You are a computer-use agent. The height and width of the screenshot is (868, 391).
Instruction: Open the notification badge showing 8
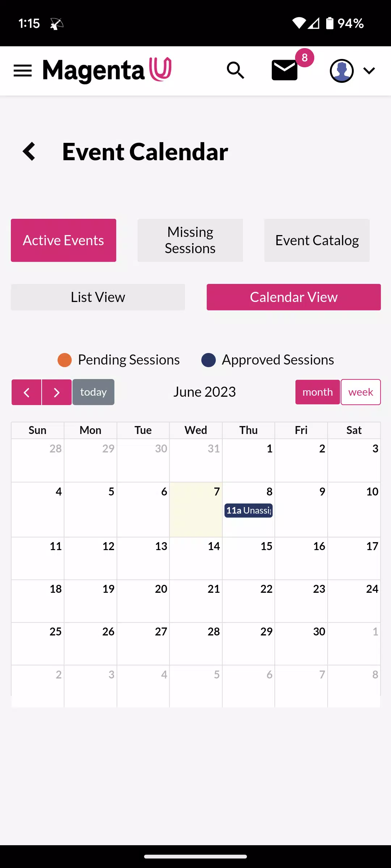pos(305,58)
